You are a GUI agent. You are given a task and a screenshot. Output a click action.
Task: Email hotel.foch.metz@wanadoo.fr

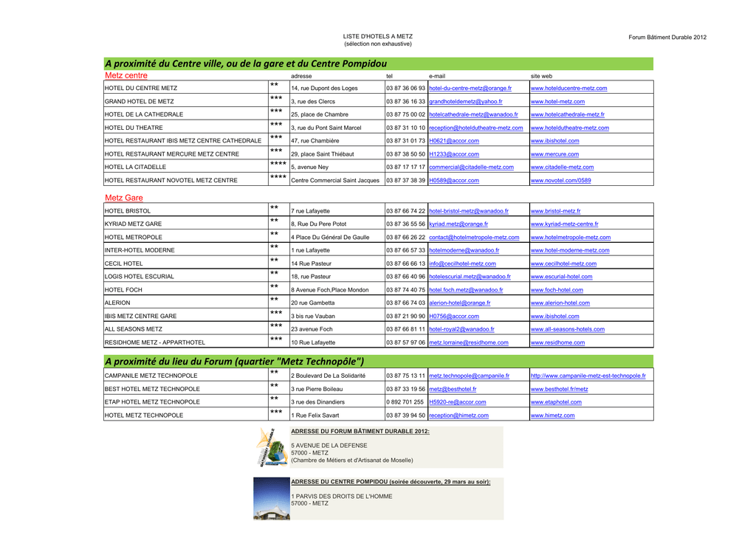coord(466,290)
